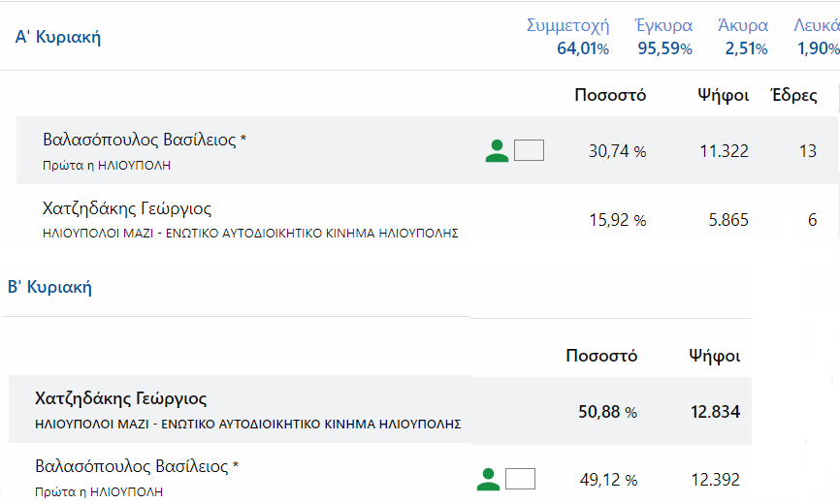
Task: Click the 12.392 votes value
Action: point(715,480)
